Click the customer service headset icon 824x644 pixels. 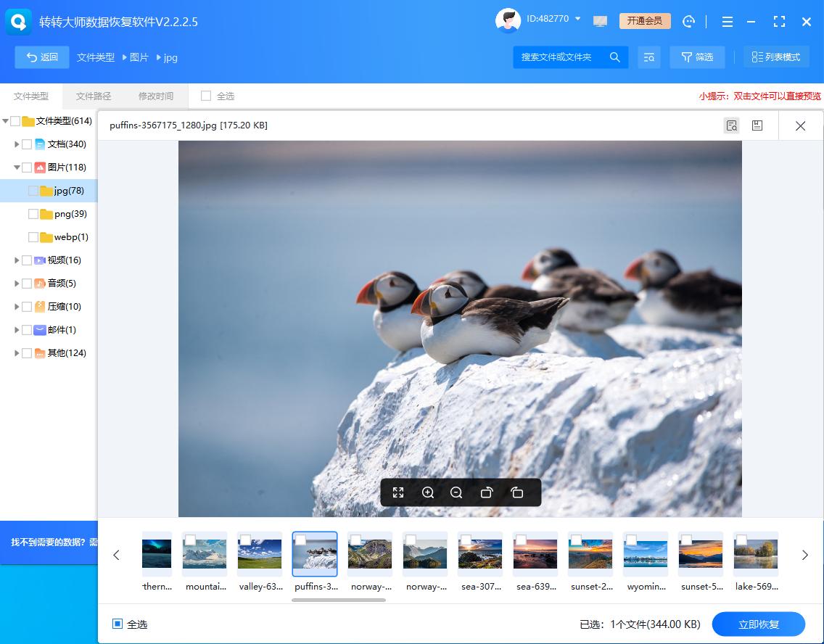689,22
